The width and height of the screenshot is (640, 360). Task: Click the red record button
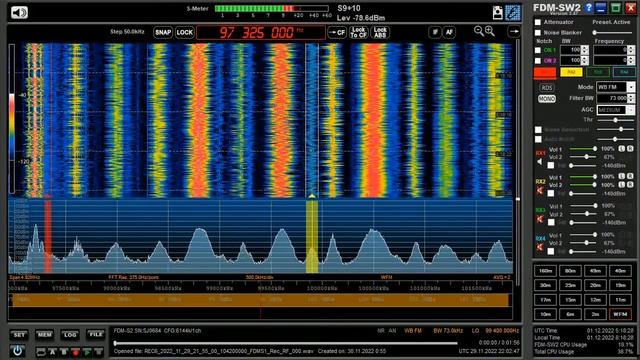(x=76, y=352)
